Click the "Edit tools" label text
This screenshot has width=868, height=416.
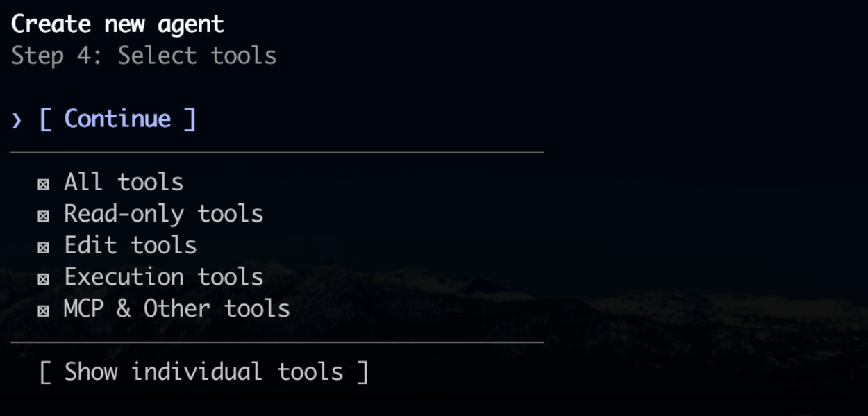131,245
